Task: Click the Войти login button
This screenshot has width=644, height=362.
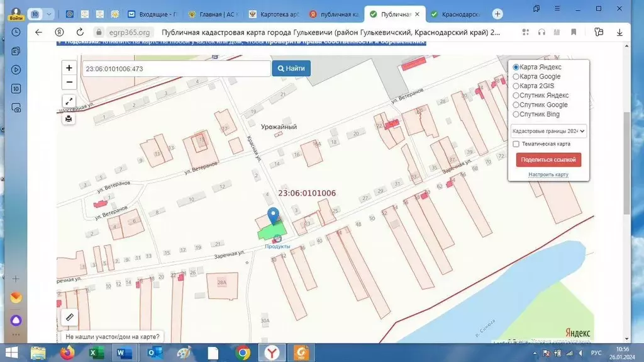Action: pyautogui.click(x=16, y=14)
